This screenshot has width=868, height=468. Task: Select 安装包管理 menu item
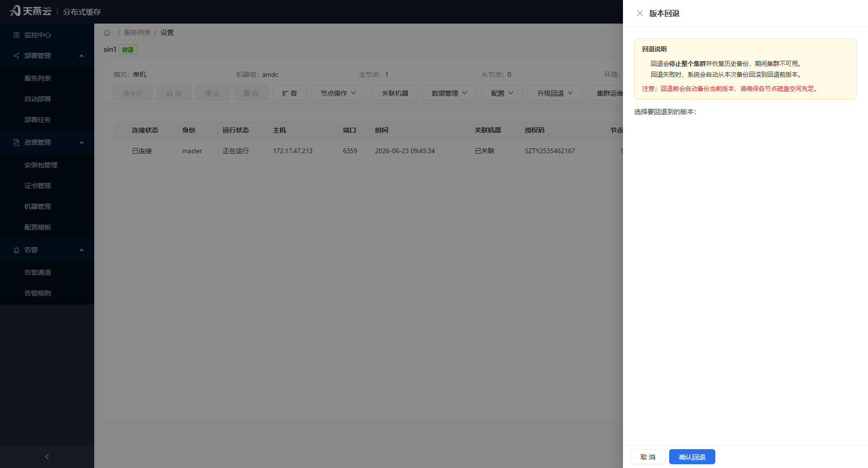point(41,165)
